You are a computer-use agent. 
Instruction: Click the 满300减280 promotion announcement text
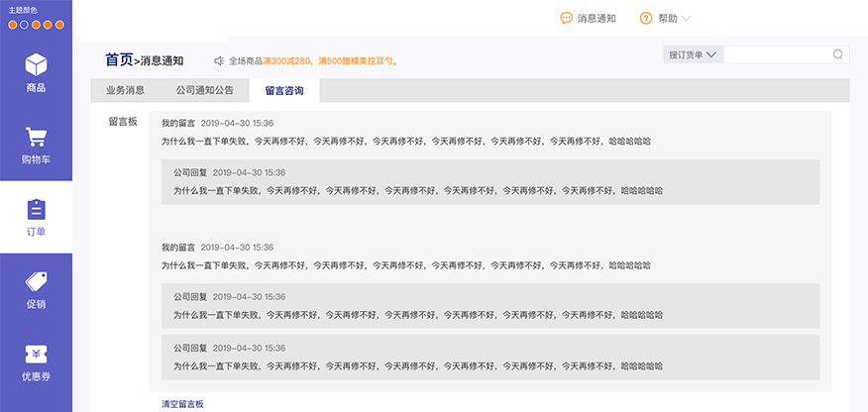[286, 60]
